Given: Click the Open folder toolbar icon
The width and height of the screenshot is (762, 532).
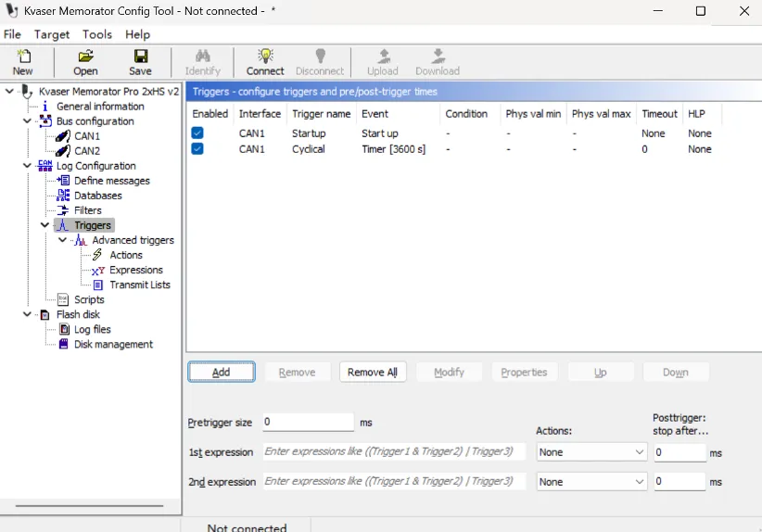Looking at the screenshot, I should point(85,57).
